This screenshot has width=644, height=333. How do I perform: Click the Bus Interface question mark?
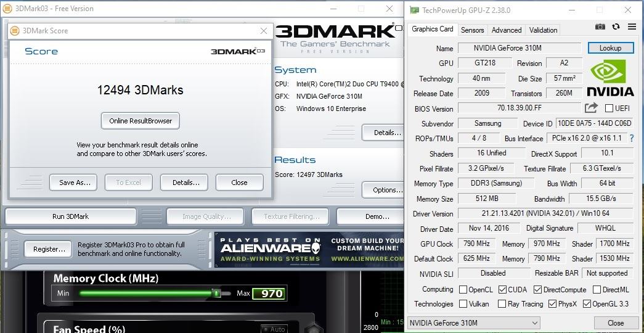(x=632, y=139)
